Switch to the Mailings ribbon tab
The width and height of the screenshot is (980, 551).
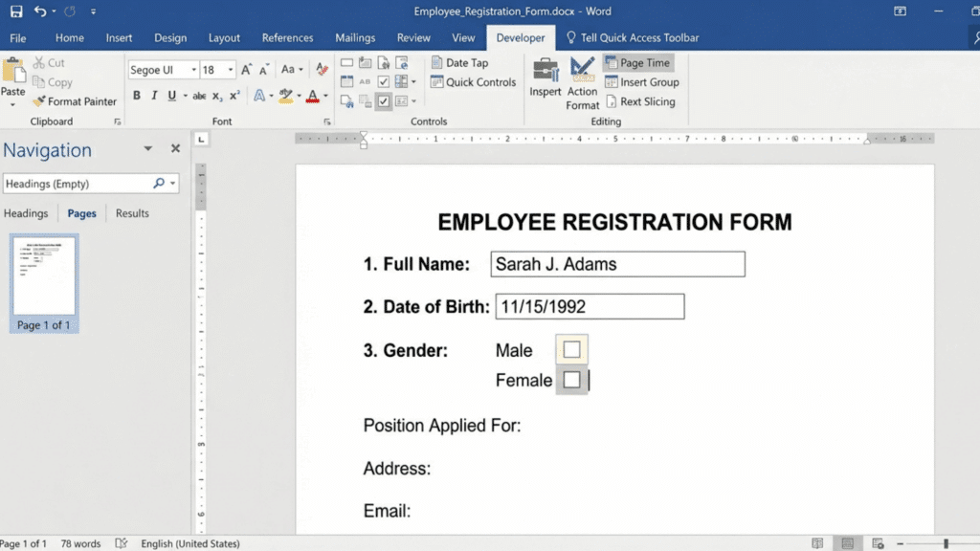pos(355,38)
